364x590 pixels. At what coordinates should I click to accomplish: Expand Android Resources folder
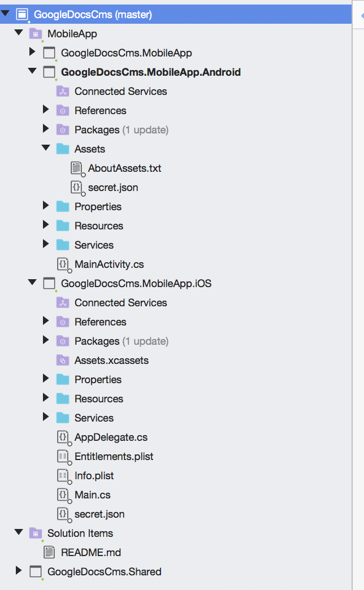point(46,224)
